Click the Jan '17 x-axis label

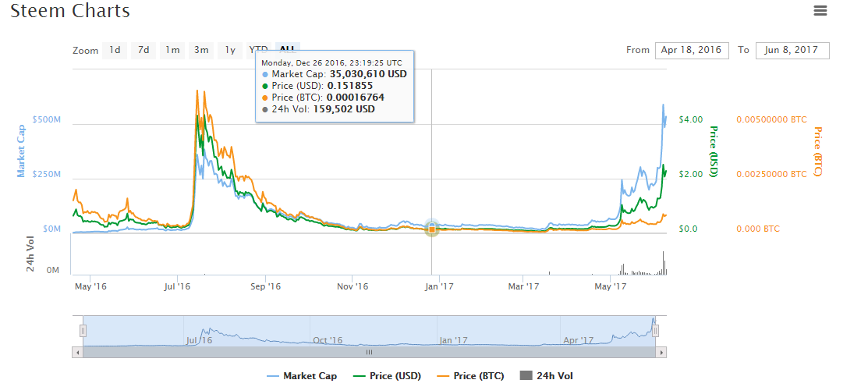pos(440,286)
